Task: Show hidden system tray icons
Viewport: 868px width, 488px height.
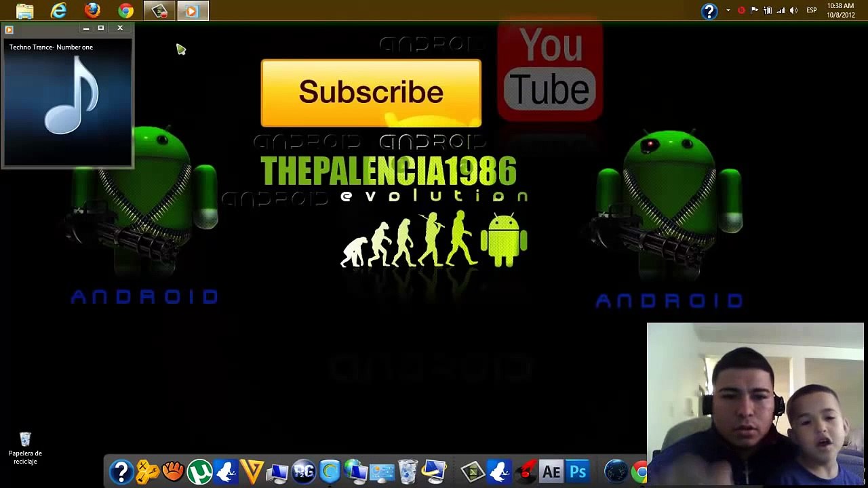Action: coord(728,10)
